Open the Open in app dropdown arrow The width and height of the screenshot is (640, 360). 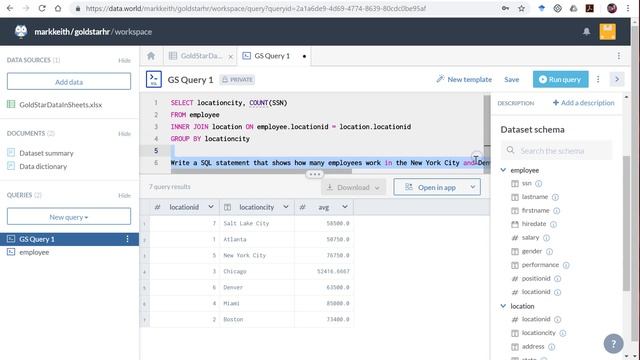pyautogui.click(x=473, y=187)
